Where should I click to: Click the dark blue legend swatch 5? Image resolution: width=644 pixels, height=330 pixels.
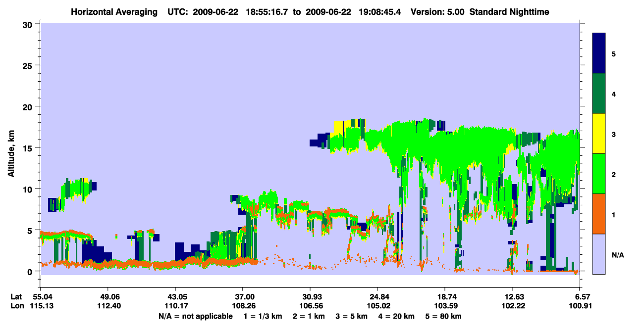599,53
